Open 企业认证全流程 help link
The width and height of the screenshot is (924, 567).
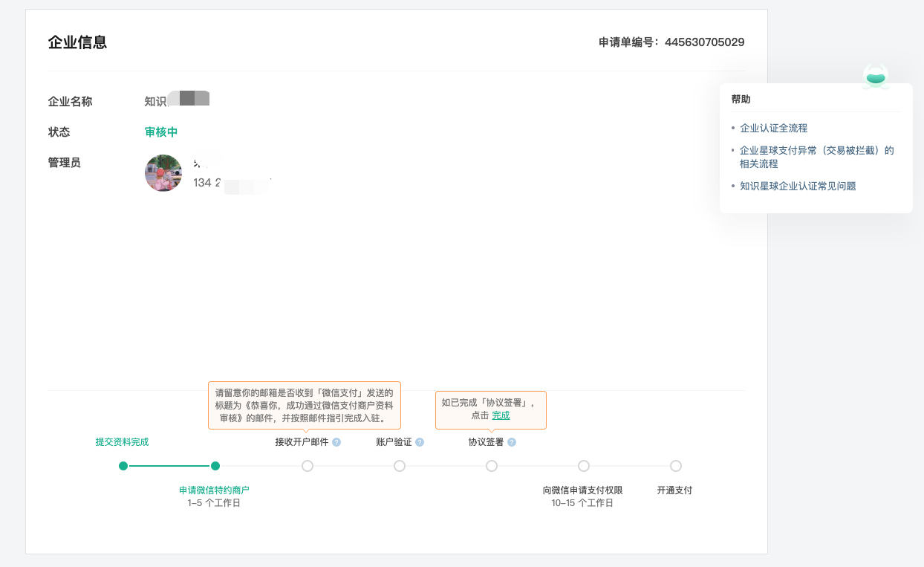[x=773, y=128]
